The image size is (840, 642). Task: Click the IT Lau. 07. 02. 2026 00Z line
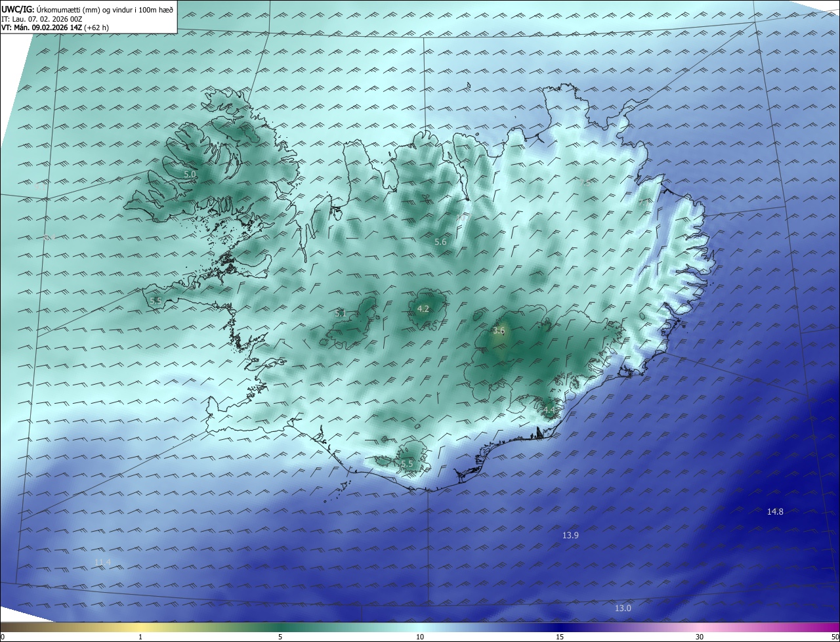pos(41,19)
